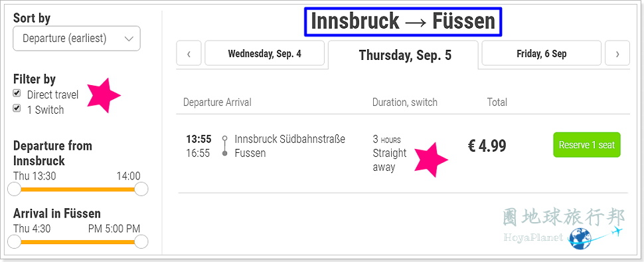Click the route line icon between stations
This screenshot has width=644, height=262.
224,146
